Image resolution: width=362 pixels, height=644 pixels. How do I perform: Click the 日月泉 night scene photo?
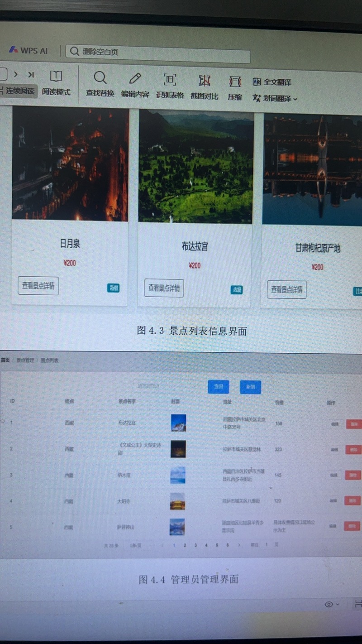pyautogui.click(x=70, y=164)
